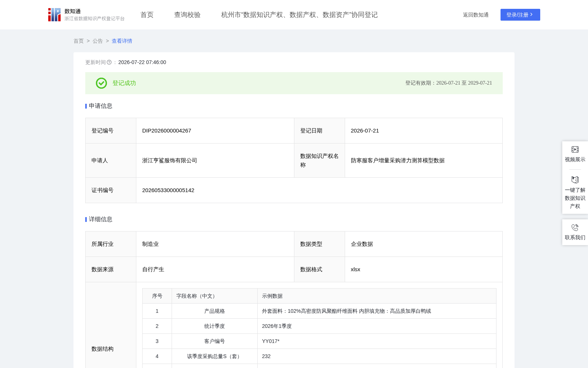Click 一键了解数据知识产权 text
The image size is (588, 368).
coord(575,198)
